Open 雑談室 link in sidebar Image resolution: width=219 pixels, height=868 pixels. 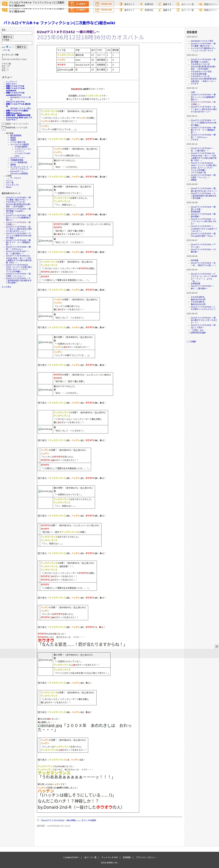13,138
